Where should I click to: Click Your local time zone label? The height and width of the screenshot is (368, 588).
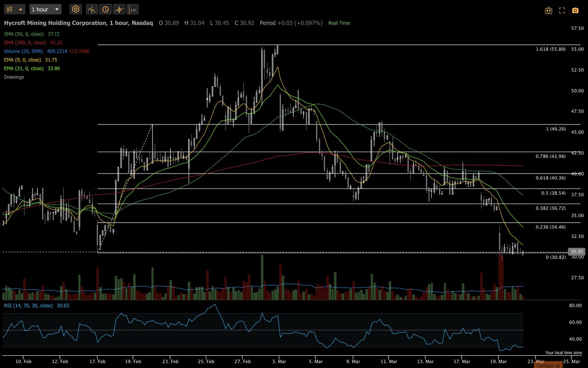click(x=563, y=353)
